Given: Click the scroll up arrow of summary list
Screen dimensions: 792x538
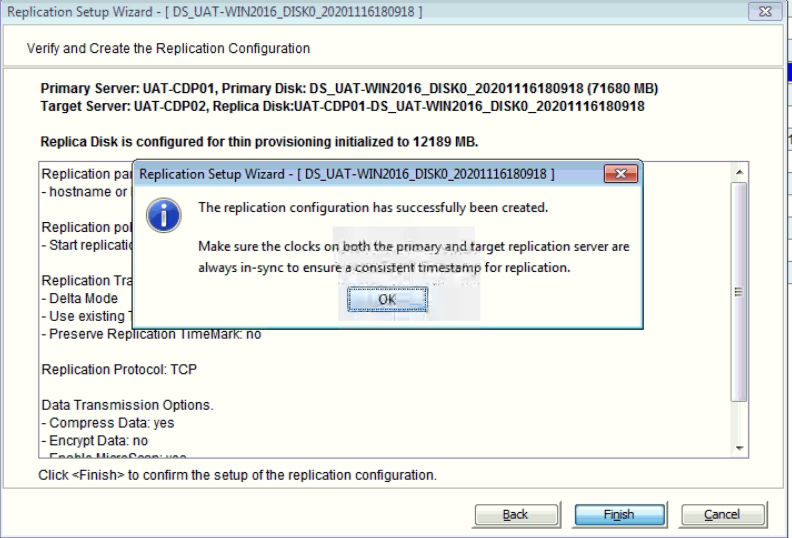Looking at the screenshot, I should 739,173.
